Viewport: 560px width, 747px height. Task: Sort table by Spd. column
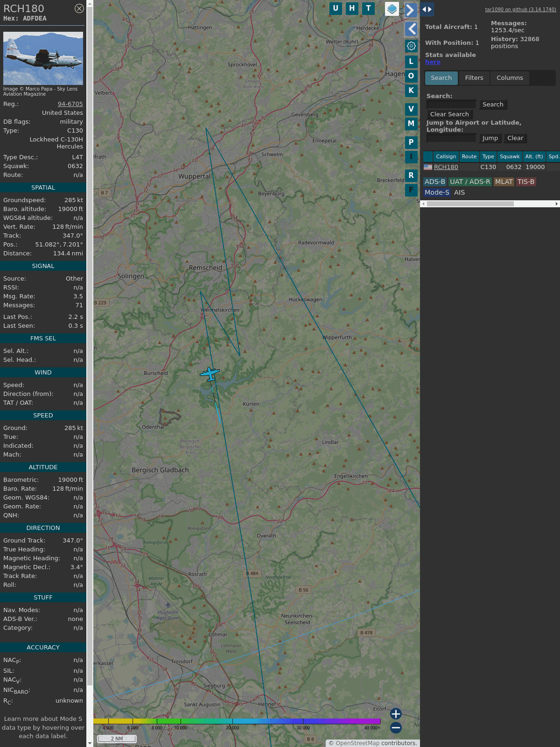pyautogui.click(x=553, y=156)
